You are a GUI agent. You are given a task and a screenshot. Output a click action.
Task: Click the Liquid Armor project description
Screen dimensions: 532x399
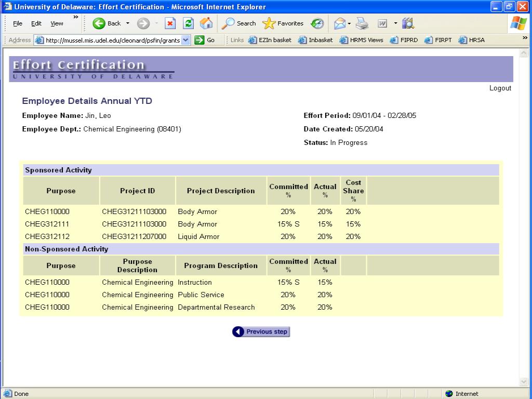click(x=198, y=236)
